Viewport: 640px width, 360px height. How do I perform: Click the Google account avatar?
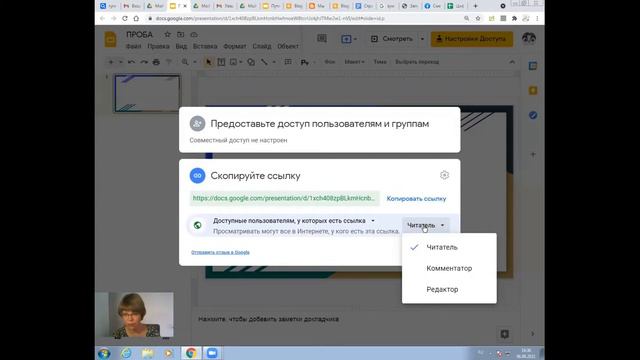click(529, 39)
